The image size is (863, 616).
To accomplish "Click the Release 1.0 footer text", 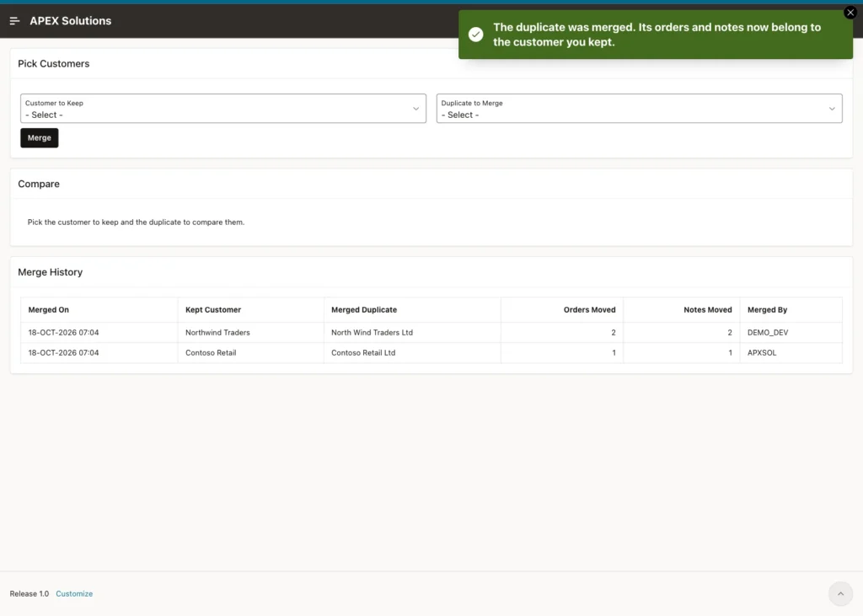I will (29, 593).
